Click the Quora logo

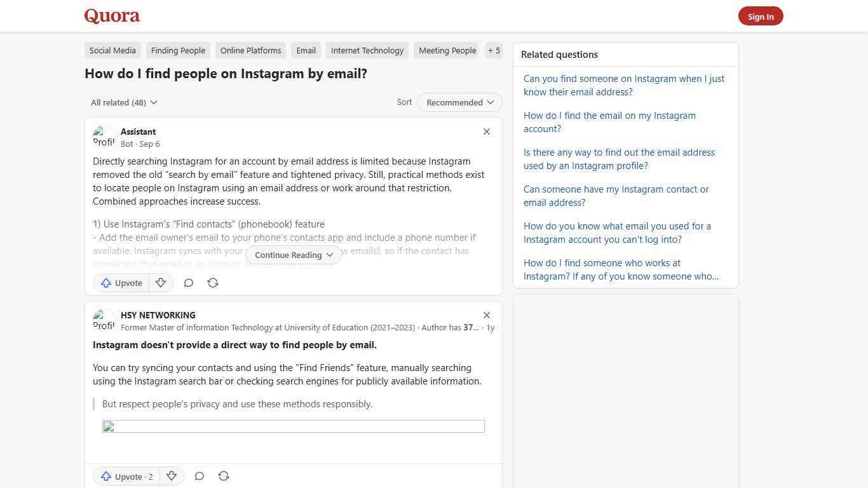[x=112, y=16]
